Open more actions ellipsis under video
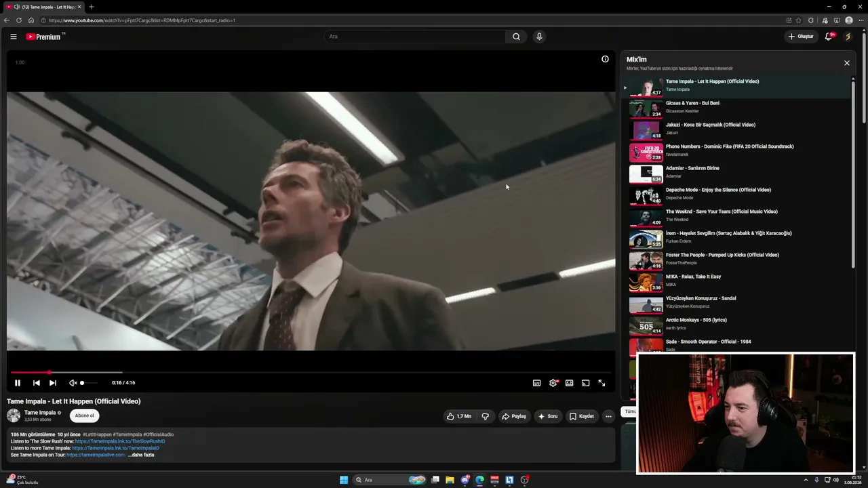868x488 pixels. pyautogui.click(x=608, y=416)
